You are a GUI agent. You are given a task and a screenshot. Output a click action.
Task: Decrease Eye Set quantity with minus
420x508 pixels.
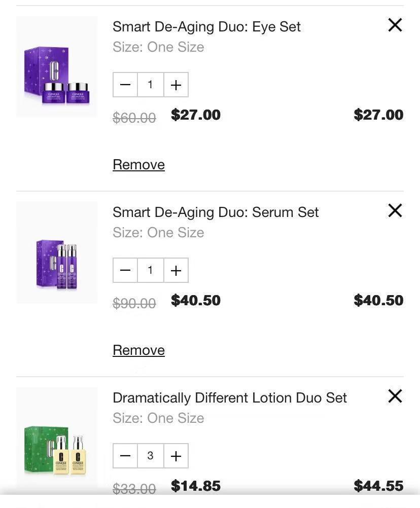click(125, 85)
